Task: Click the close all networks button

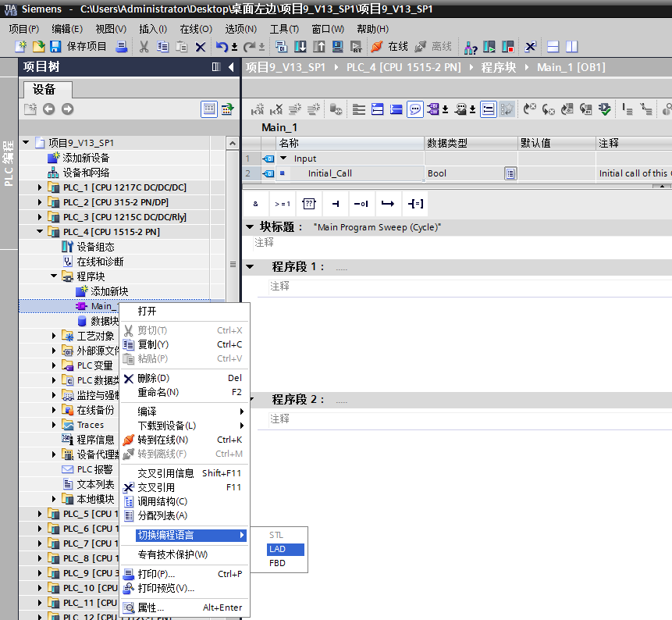Action: tap(396, 109)
